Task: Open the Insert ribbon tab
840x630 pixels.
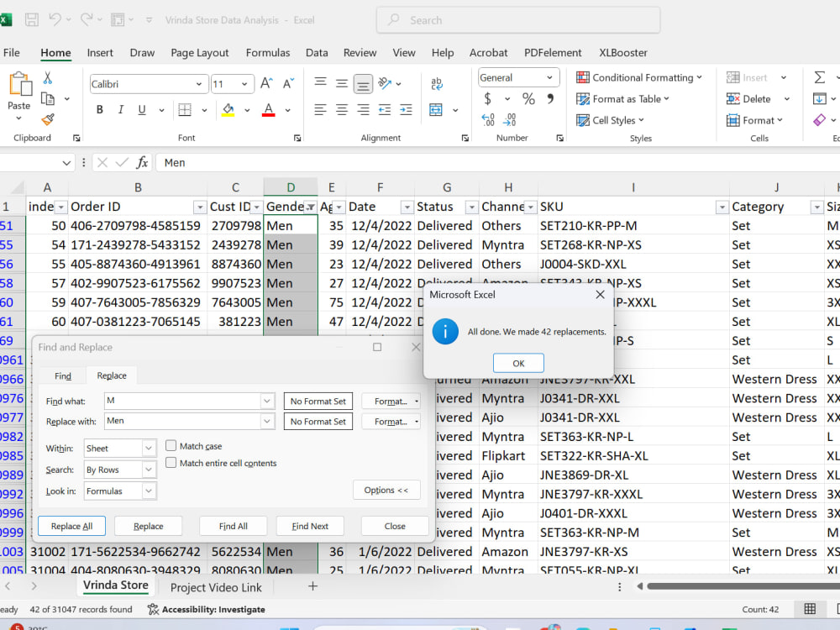Action: (x=100, y=52)
